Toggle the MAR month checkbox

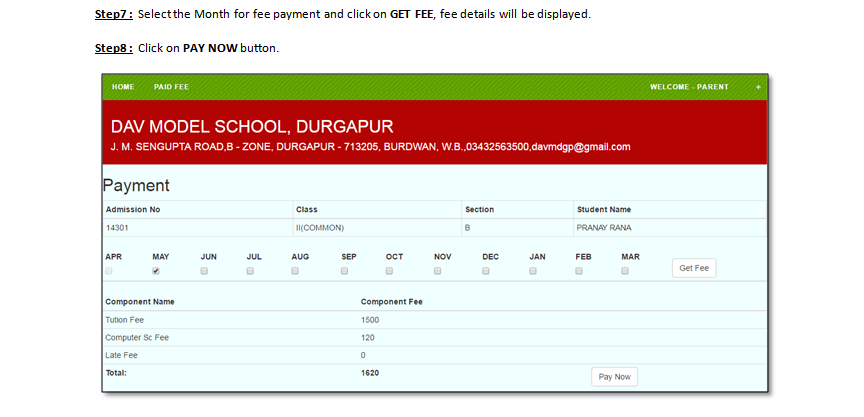[625, 271]
